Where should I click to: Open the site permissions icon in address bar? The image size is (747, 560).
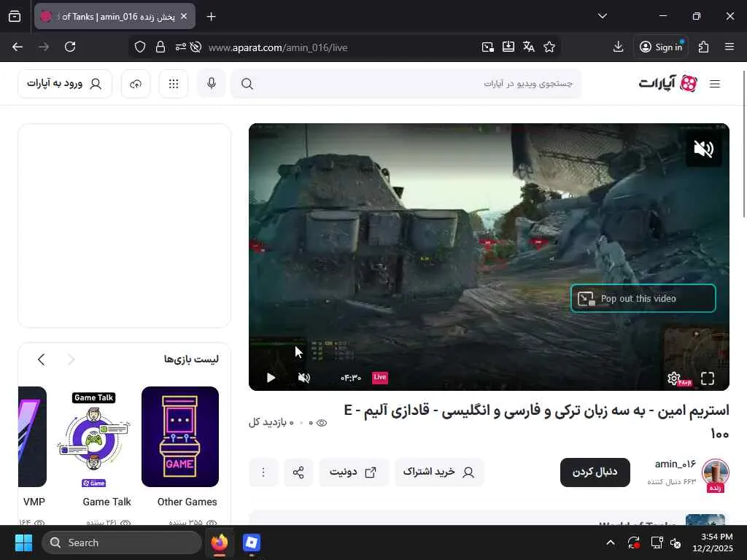point(181,47)
